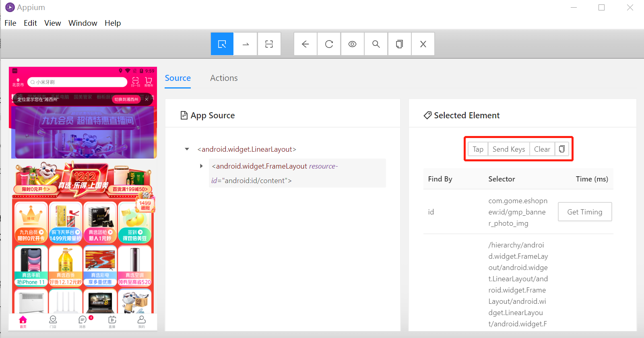Tap the 真选团抢 新人1元秒 tile

[100, 222]
